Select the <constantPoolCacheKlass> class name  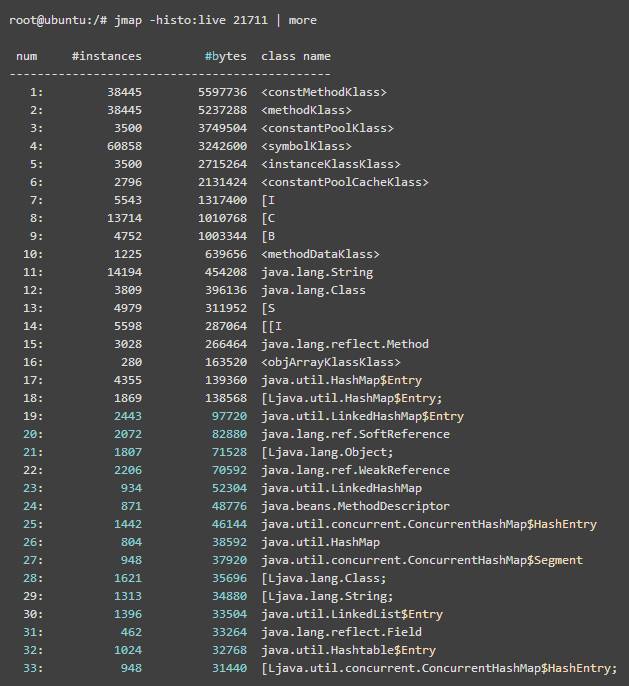pos(345,182)
